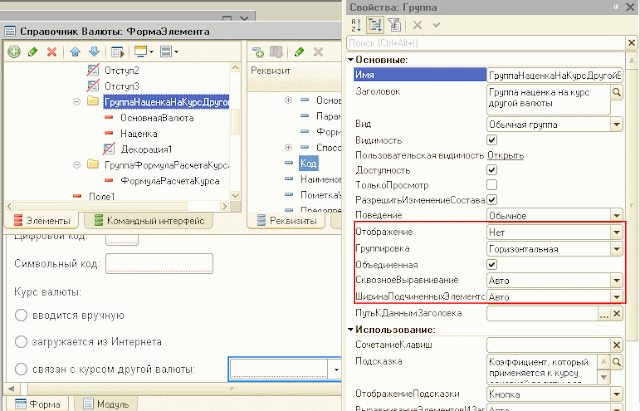Switch to Командный интерфейс tab
Screen dimensions: 640x411
(x=149, y=221)
